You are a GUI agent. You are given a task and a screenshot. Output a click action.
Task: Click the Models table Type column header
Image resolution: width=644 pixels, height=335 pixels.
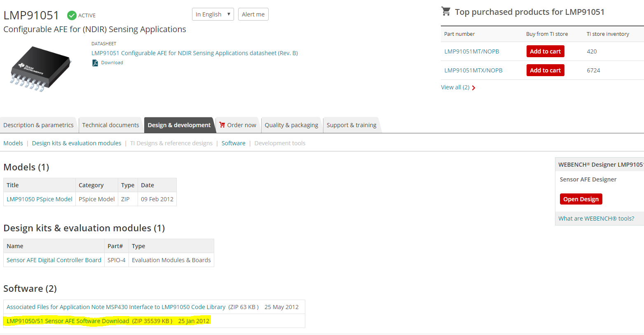pyautogui.click(x=128, y=185)
